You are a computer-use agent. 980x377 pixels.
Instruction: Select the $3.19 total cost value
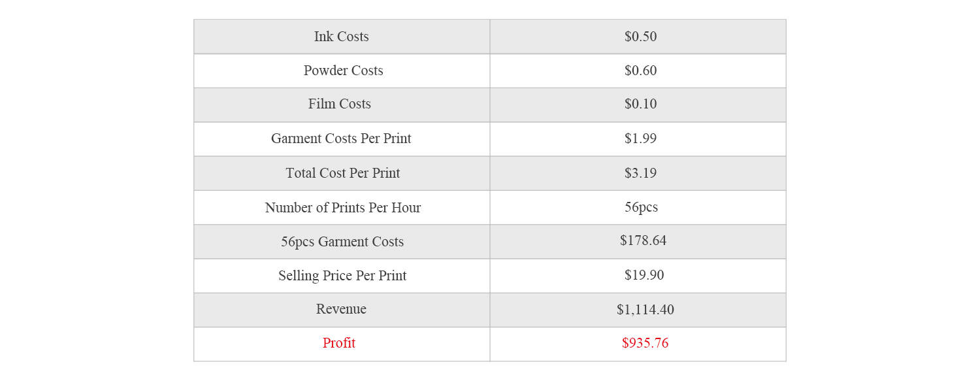point(640,173)
